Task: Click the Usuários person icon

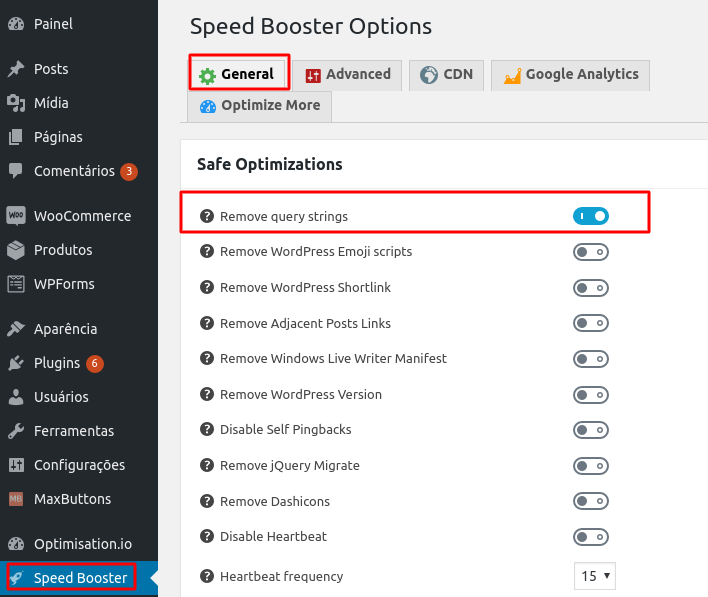Action: 16,397
